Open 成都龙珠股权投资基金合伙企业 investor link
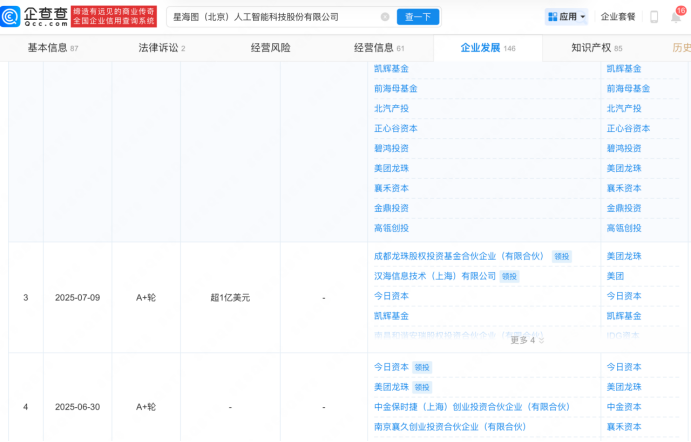This screenshot has width=691, height=442. (x=459, y=256)
